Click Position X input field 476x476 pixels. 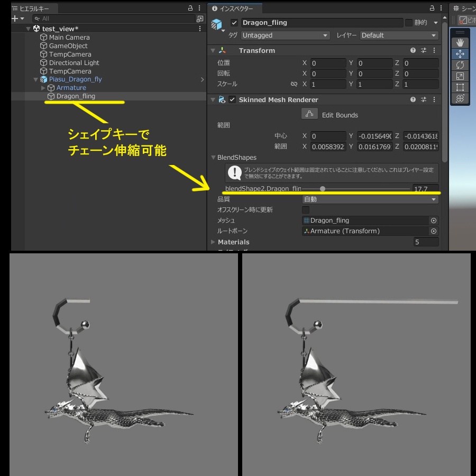pyautogui.click(x=328, y=63)
